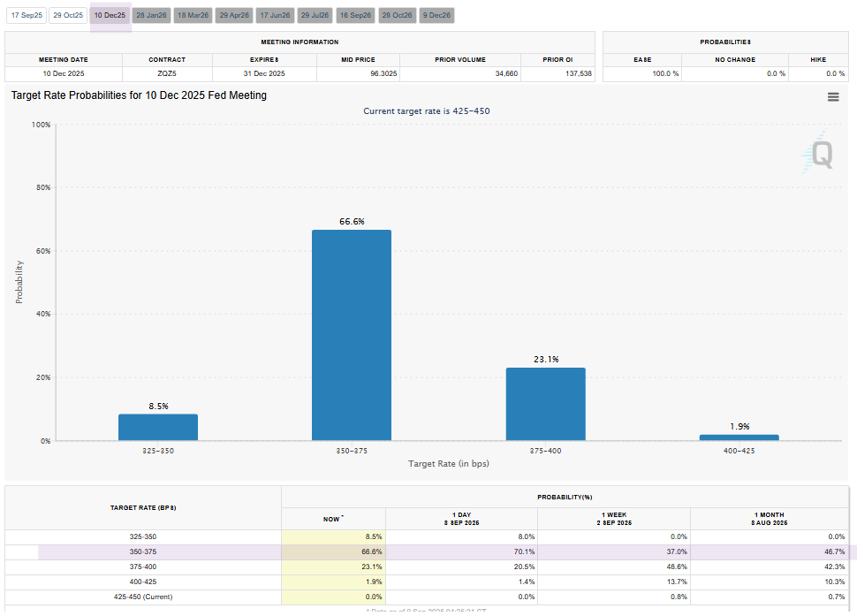Viewport: 857px width, 616px height.
Task: Open the 16 Sep26 meeting tab
Action: coord(356,15)
